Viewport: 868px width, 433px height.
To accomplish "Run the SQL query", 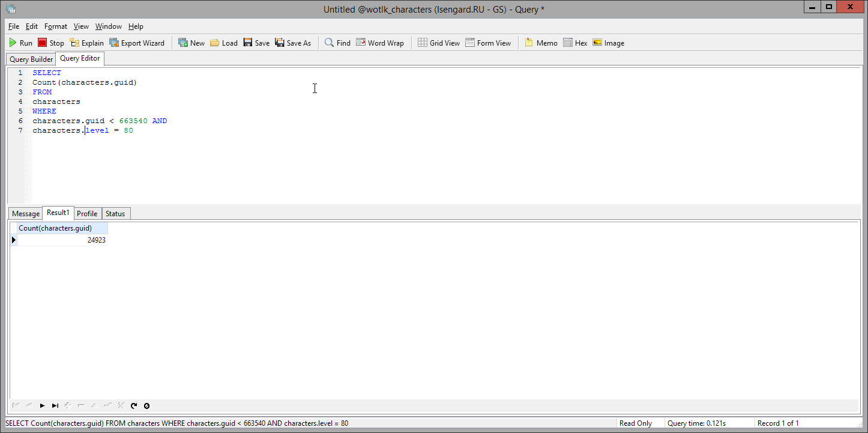I will pos(20,43).
